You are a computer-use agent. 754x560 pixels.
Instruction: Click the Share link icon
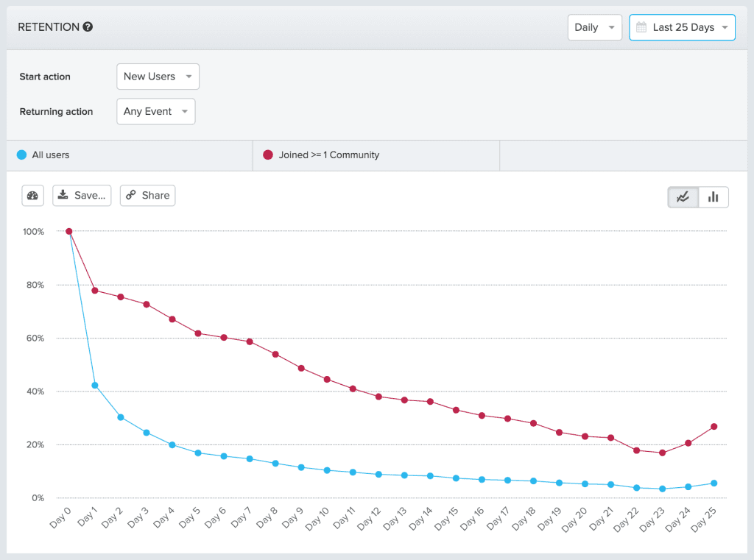coord(131,196)
